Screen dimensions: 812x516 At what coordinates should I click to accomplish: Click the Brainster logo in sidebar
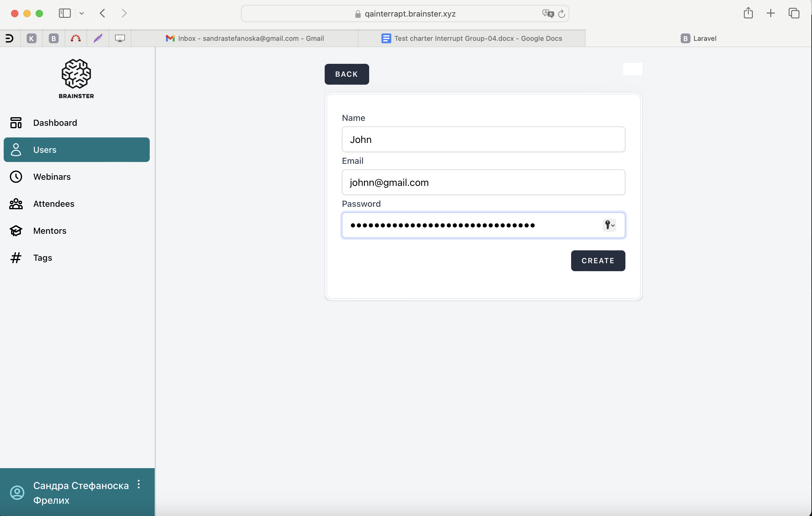(x=76, y=78)
